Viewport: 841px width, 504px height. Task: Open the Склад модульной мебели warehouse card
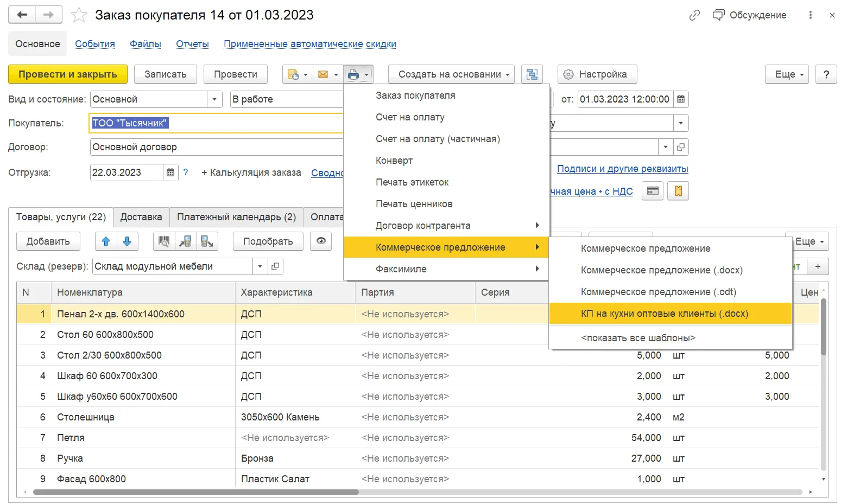point(276,266)
